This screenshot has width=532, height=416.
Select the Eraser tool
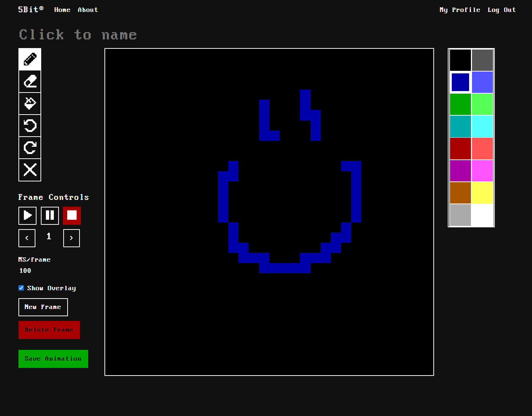(30, 81)
